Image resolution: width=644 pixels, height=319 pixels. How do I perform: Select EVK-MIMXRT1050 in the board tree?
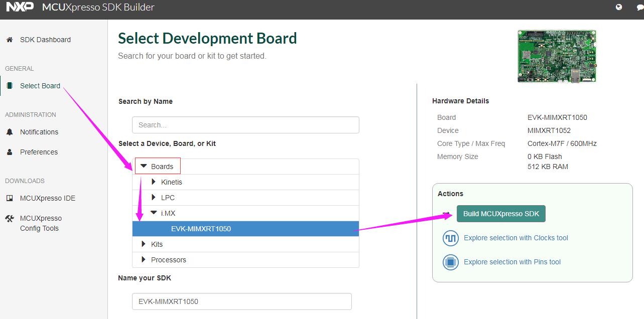tap(246, 229)
